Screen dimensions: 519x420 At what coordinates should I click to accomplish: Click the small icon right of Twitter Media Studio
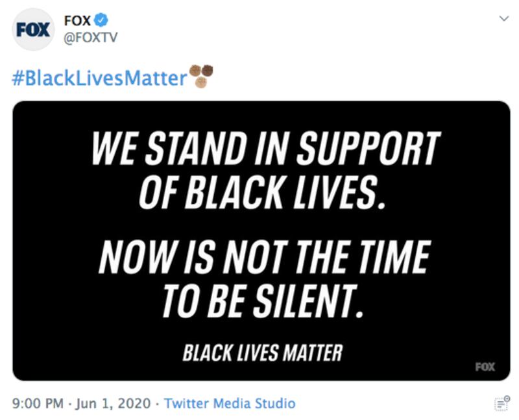501,402
